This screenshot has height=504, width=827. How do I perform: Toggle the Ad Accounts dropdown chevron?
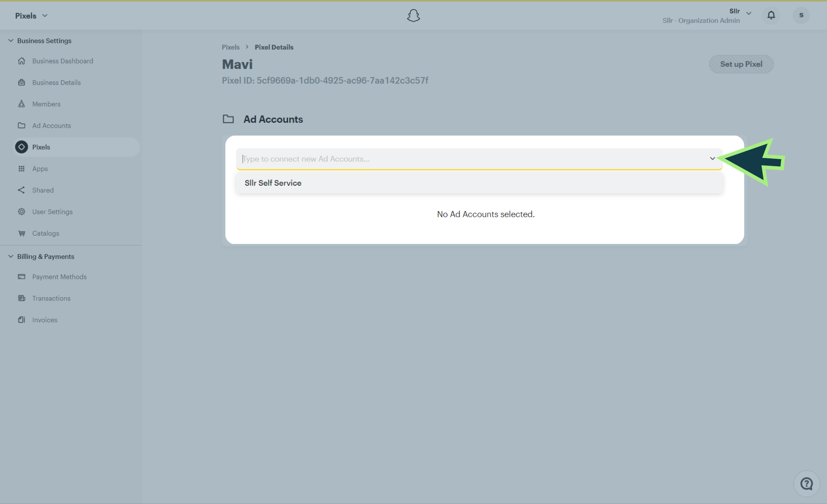coord(712,158)
